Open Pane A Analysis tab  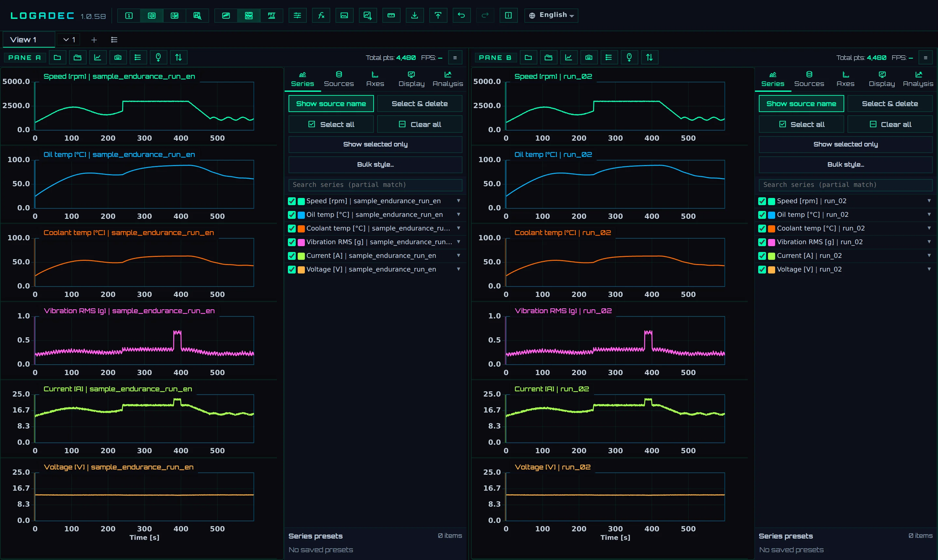[x=448, y=79]
